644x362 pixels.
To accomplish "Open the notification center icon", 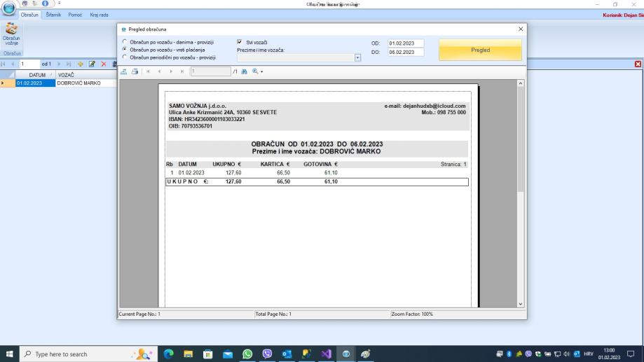I will 631,354.
